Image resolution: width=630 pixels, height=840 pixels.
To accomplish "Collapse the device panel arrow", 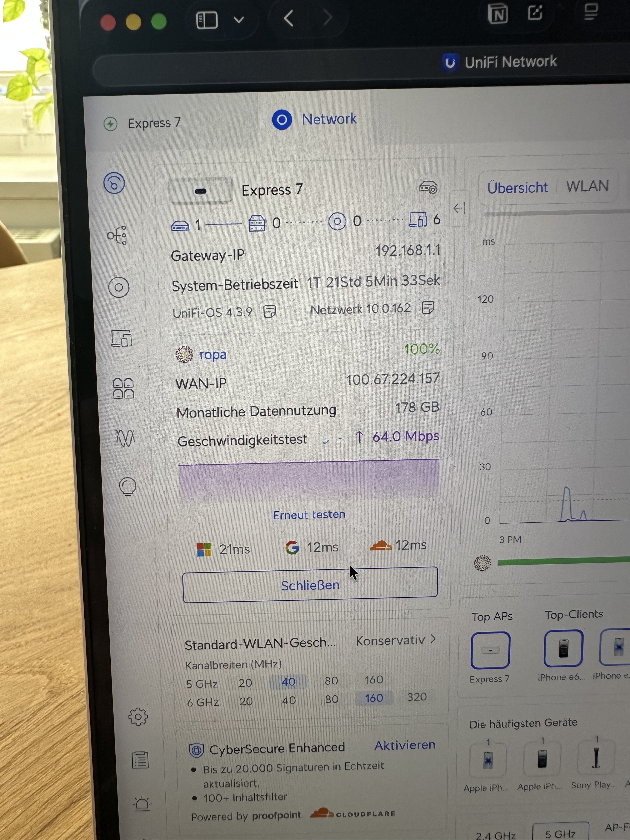I will pyautogui.click(x=459, y=208).
